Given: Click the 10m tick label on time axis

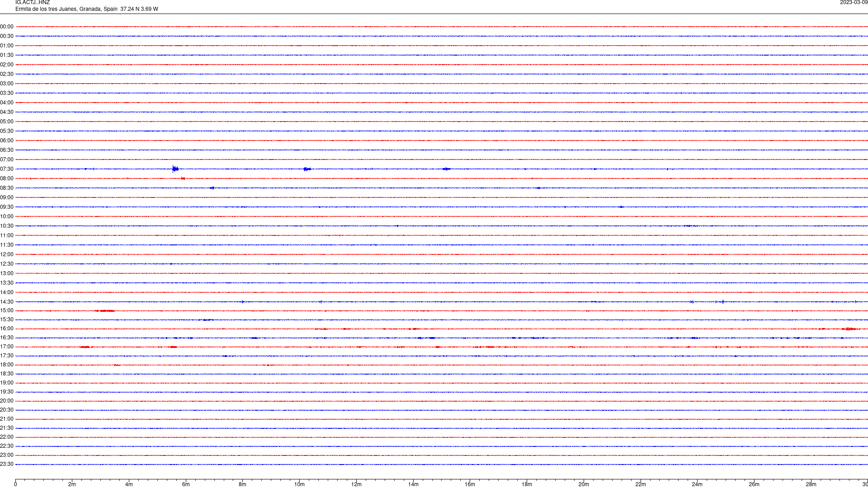Looking at the screenshot, I should pyautogui.click(x=299, y=484).
